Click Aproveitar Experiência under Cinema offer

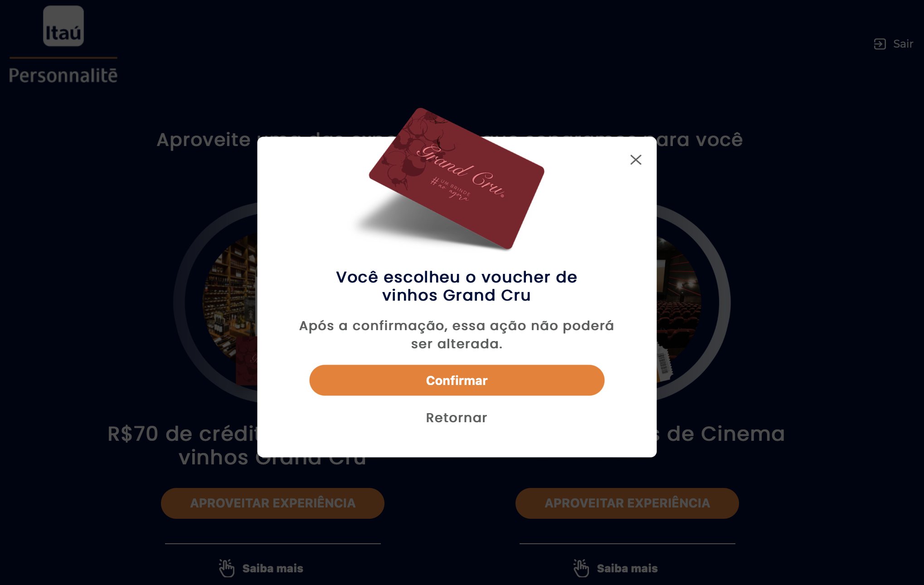pyautogui.click(x=627, y=503)
